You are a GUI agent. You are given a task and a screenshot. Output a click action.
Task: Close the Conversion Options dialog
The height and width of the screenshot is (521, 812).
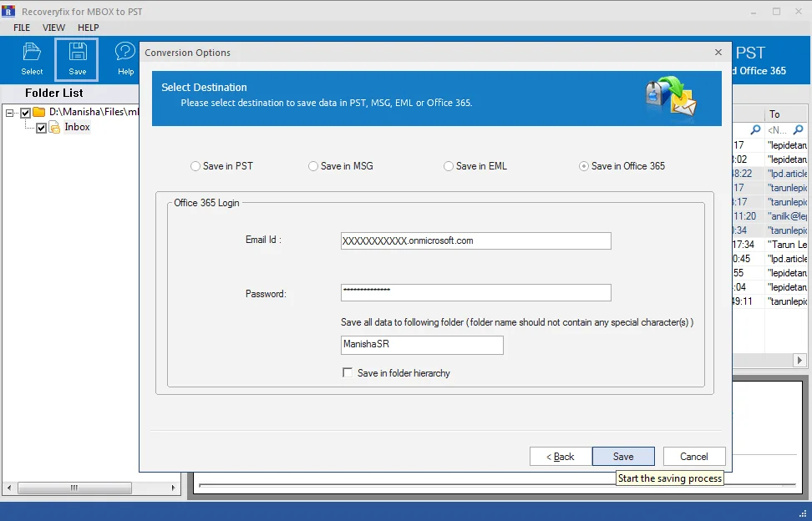pyautogui.click(x=718, y=53)
